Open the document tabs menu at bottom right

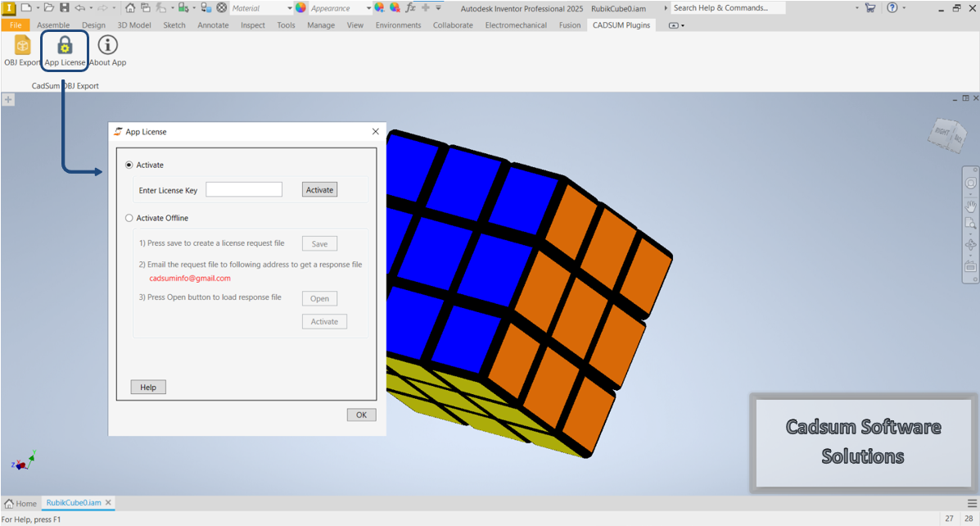(972, 504)
